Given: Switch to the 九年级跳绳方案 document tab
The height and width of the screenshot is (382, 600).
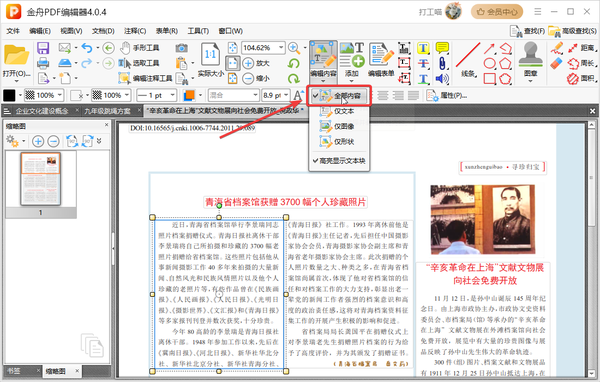Looking at the screenshot, I should pyautogui.click(x=107, y=111).
